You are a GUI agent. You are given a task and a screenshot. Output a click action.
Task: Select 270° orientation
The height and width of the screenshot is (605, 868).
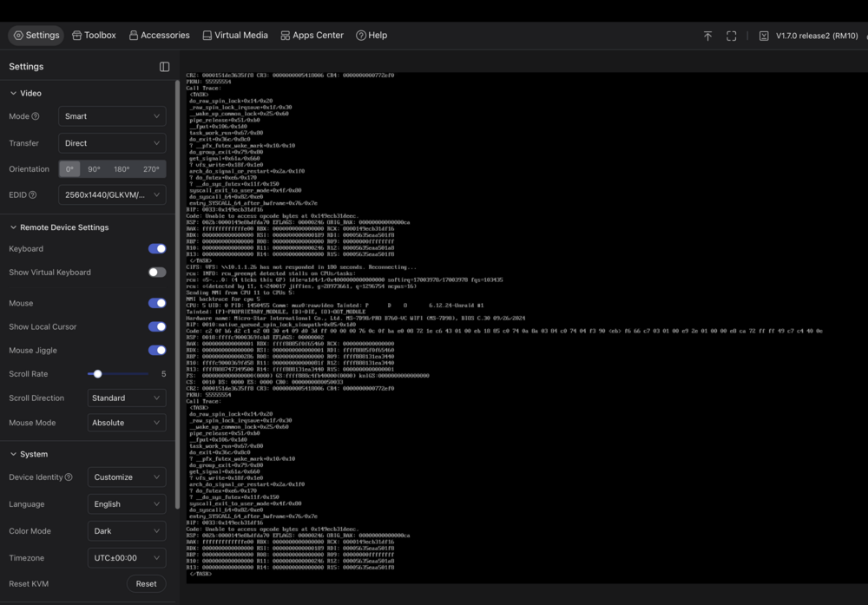click(x=150, y=168)
